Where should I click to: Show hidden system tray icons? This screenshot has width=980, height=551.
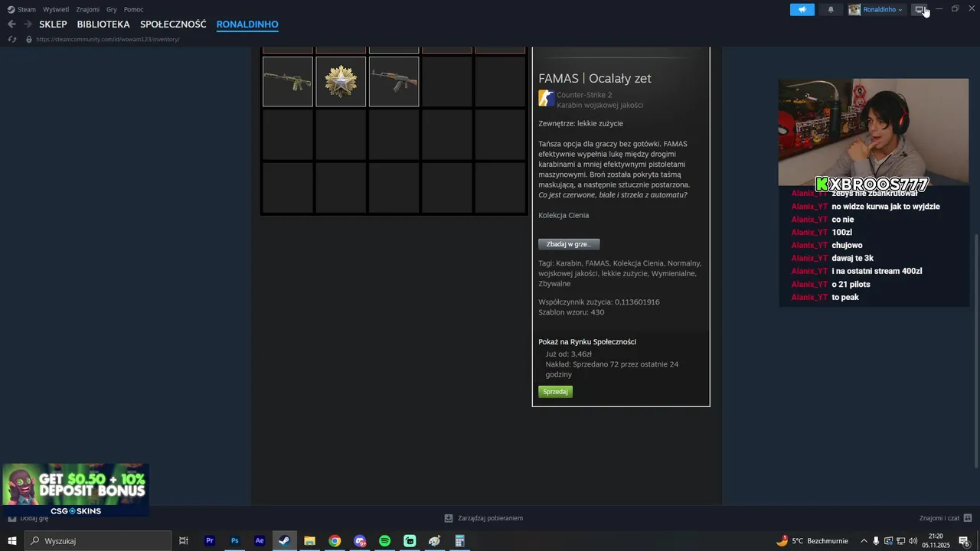864,541
